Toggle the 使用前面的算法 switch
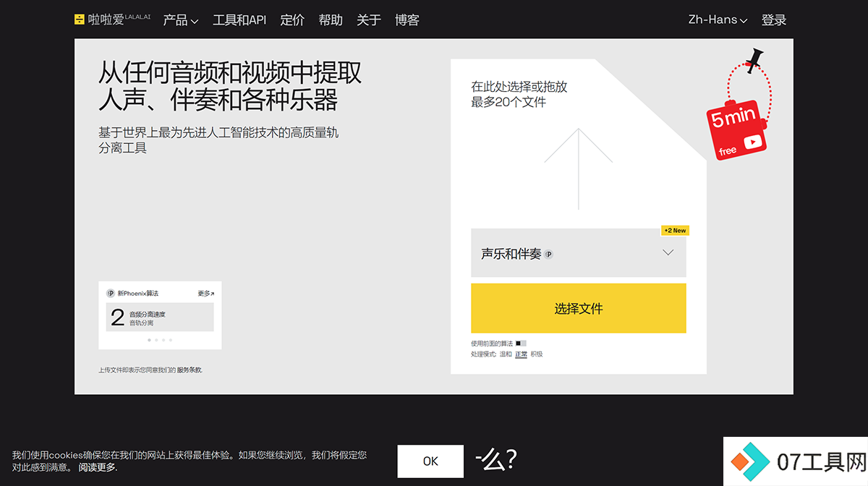The width and height of the screenshot is (868, 486). point(521,342)
